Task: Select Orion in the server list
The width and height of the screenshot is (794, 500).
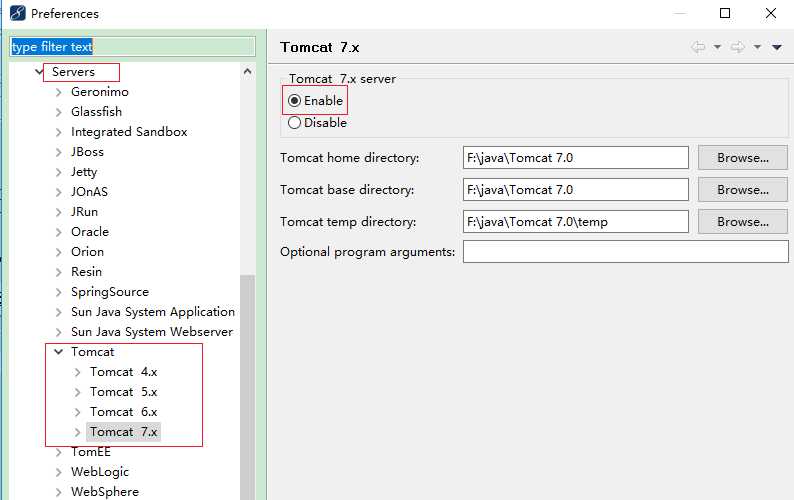Action: [87, 252]
